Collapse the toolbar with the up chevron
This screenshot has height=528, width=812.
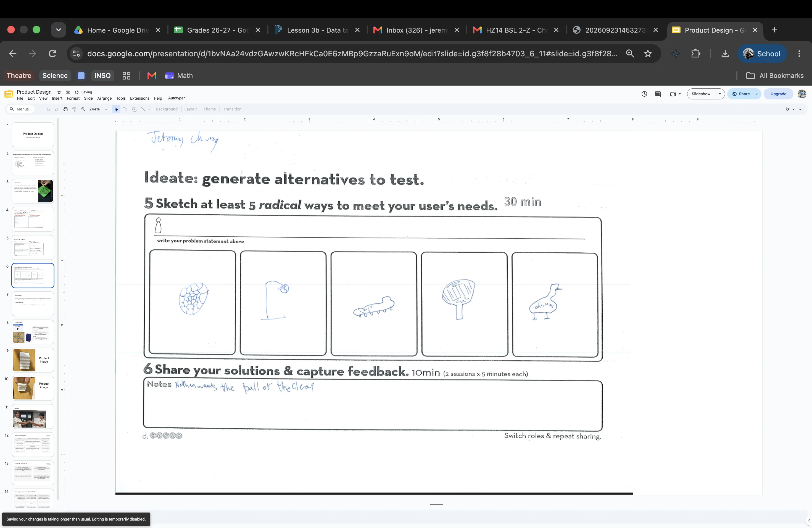pos(800,109)
